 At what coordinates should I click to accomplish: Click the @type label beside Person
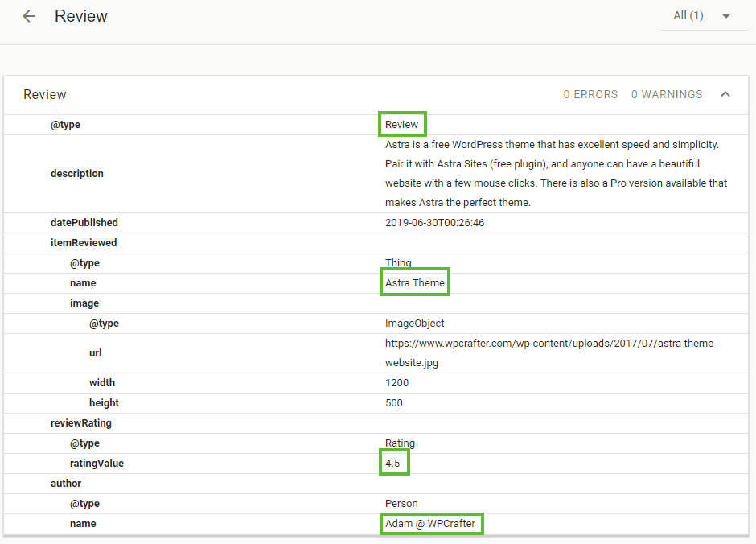coord(85,504)
